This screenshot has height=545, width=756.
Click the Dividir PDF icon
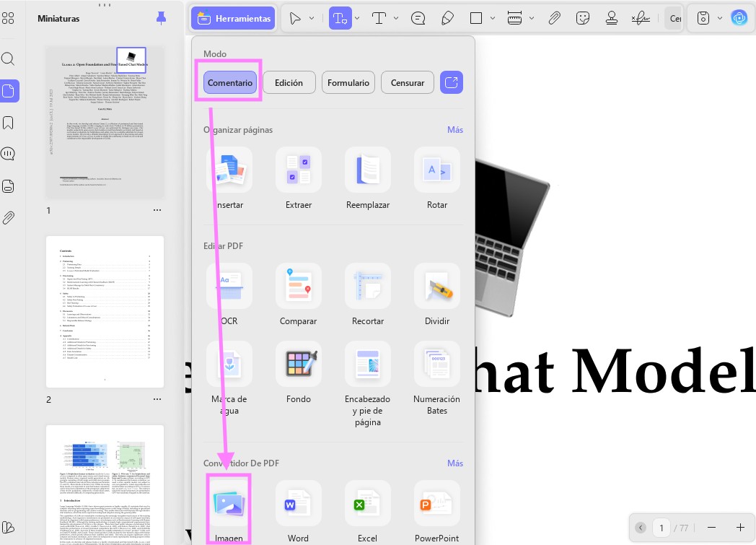437,286
